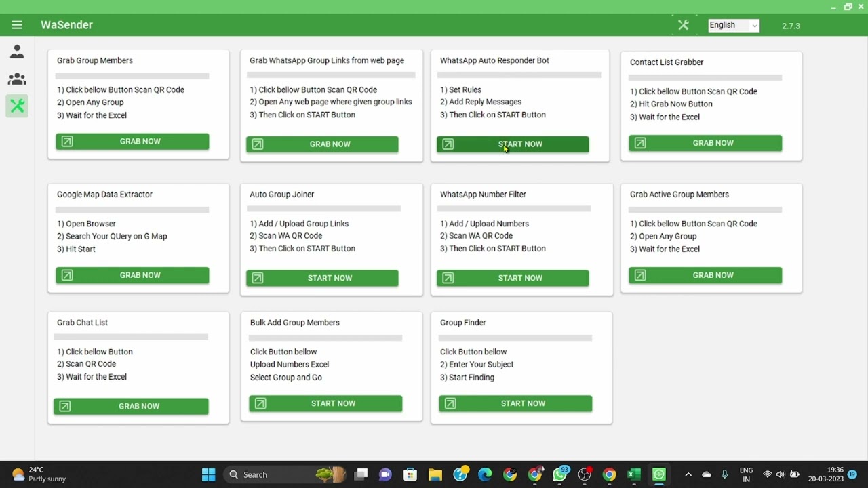Start the WhatsApp Auto Responder Bot

pos(513,144)
